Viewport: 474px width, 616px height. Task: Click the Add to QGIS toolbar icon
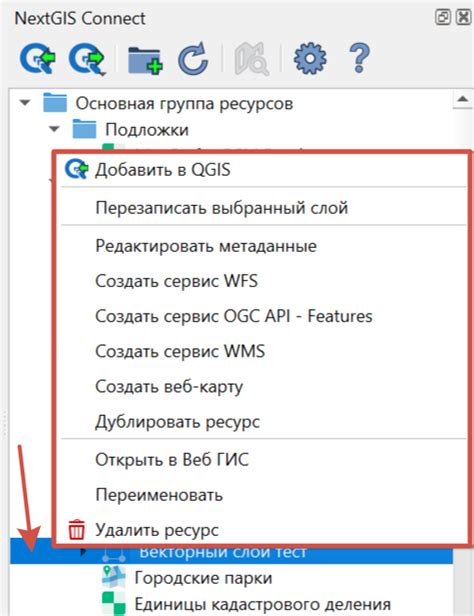pyautogui.click(x=38, y=59)
